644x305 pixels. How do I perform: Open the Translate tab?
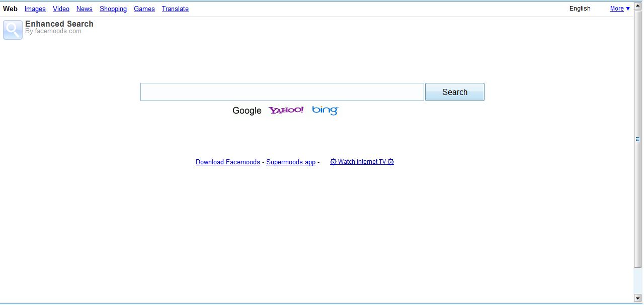pos(175,9)
